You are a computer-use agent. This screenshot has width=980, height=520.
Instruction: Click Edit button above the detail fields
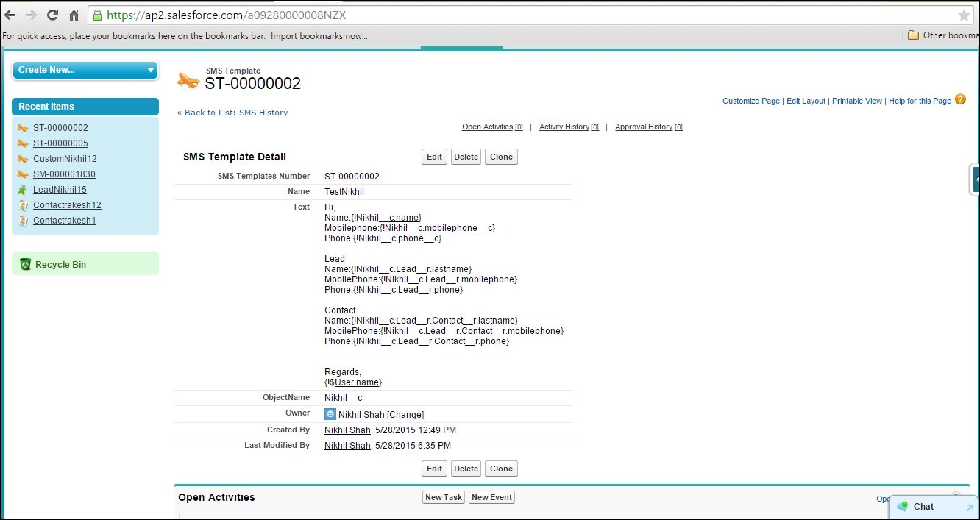(x=435, y=157)
